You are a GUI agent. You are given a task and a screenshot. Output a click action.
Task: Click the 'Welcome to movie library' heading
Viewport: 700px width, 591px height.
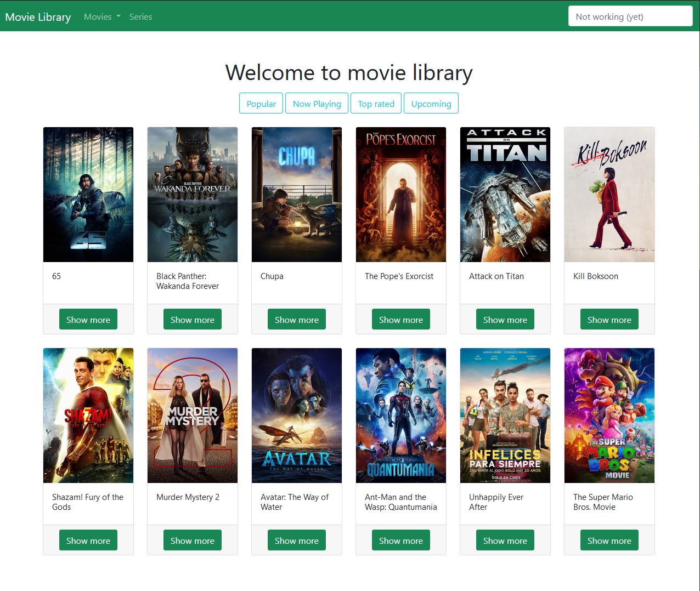click(349, 72)
